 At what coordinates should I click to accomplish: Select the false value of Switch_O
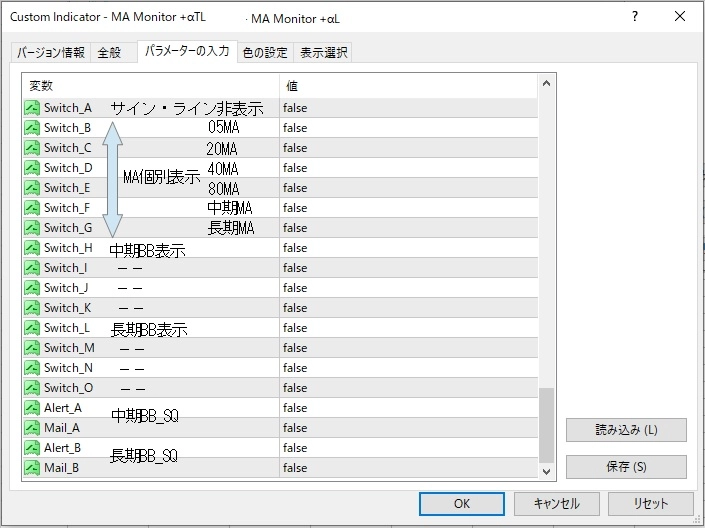(x=295, y=388)
